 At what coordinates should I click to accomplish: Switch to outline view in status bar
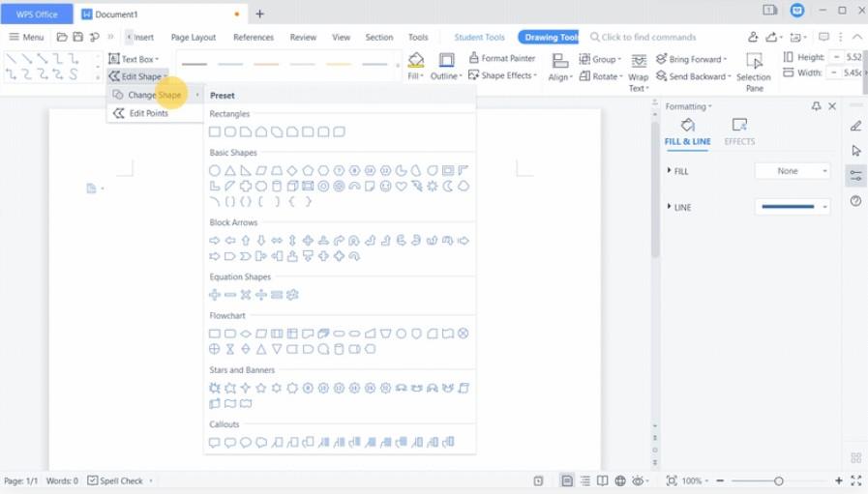click(x=585, y=480)
